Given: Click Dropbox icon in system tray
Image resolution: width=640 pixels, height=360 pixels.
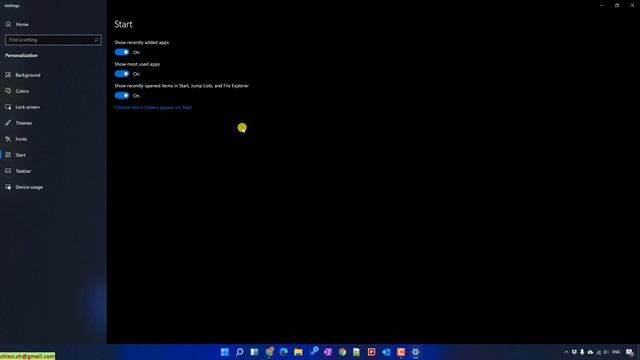Looking at the screenshot, I should coord(574,352).
